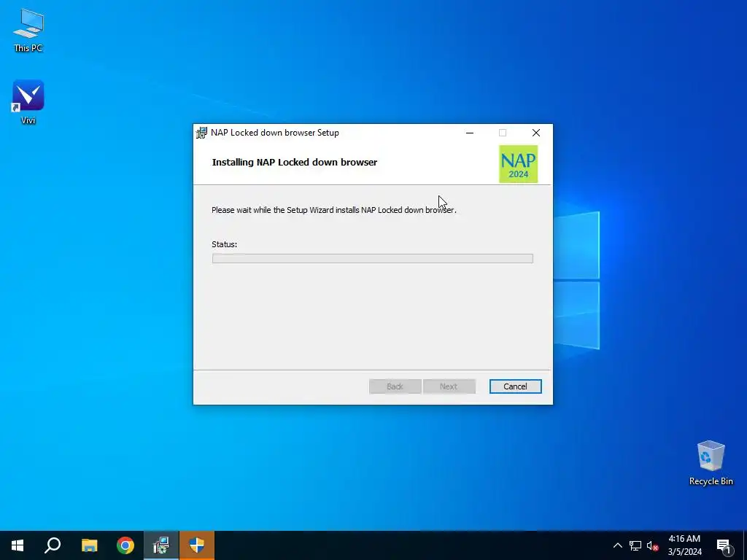
Task: Open the Vivi desktop shortcut
Action: click(x=28, y=102)
